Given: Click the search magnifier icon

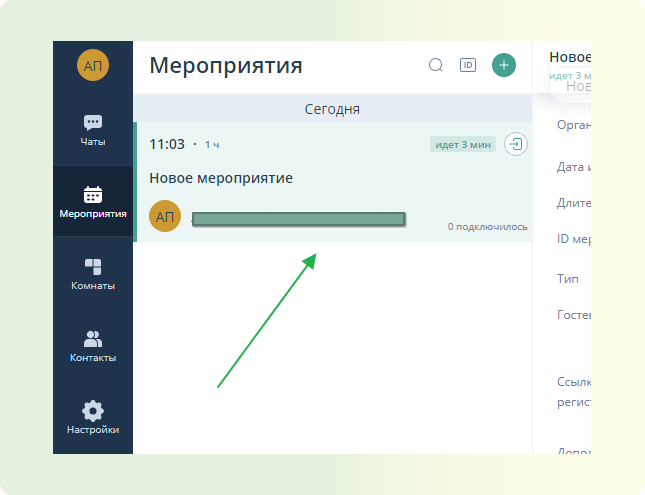Looking at the screenshot, I should coord(436,65).
